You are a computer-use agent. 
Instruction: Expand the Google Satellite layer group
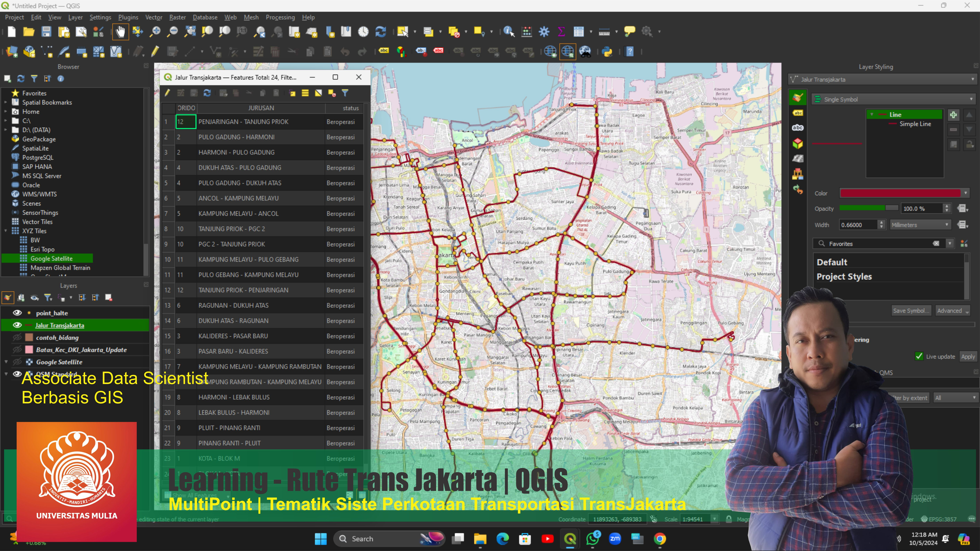pyautogui.click(x=6, y=362)
